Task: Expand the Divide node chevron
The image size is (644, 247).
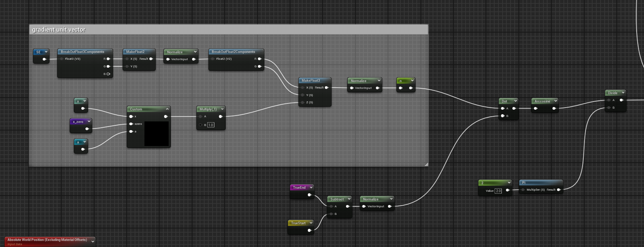Action: (623, 93)
